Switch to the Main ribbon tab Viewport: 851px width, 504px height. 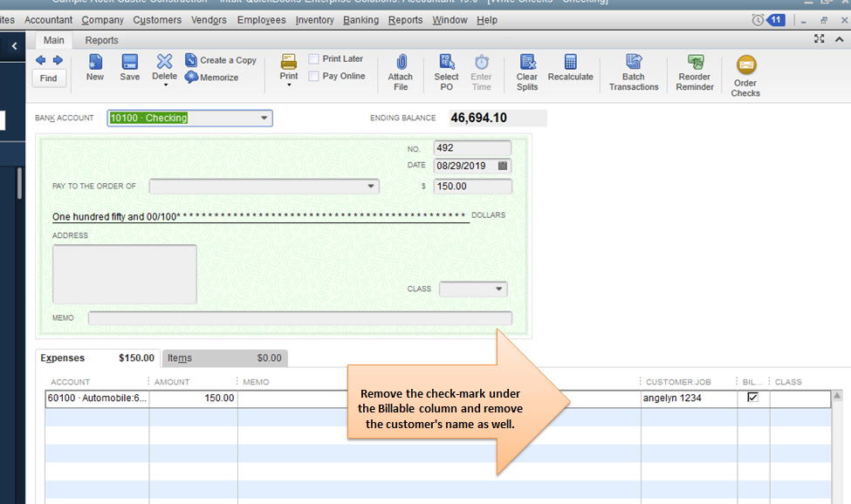point(54,40)
